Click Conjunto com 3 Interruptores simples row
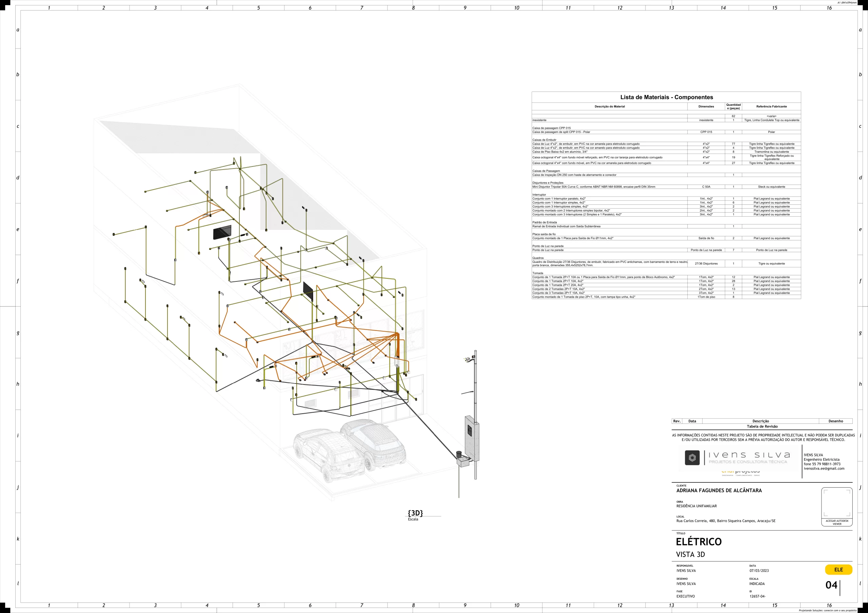The image size is (868, 613). tap(666, 206)
